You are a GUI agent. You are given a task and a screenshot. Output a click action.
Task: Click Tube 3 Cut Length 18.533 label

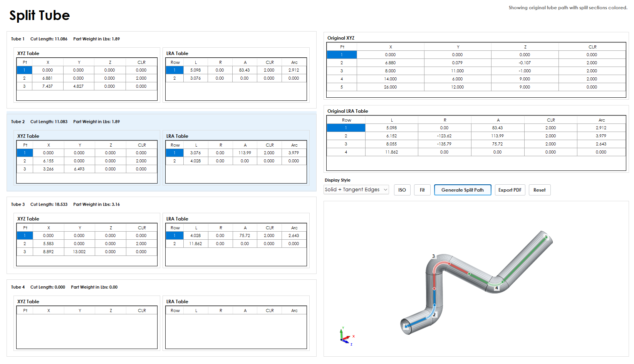point(49,204)
